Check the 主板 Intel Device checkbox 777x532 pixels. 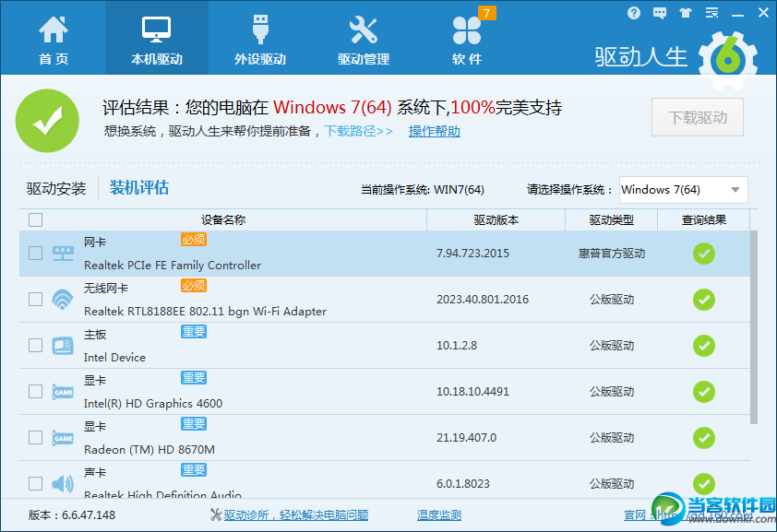pos(35,346)
